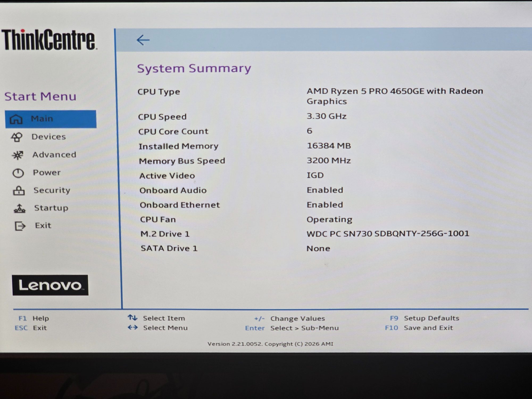Screen dimensions: 532x399
Task: Select the SATA Drive 1 label
Action: (x=169, y=248)
